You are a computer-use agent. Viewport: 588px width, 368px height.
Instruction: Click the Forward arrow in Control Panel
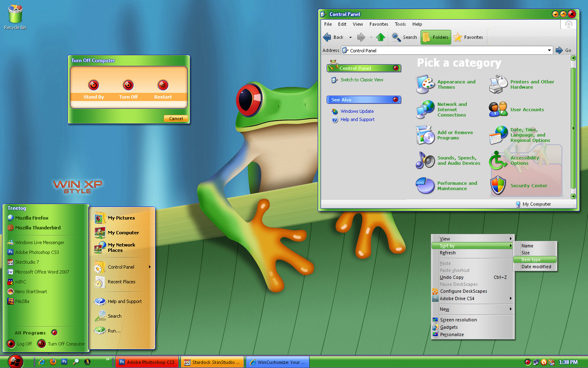pos(361,37)
